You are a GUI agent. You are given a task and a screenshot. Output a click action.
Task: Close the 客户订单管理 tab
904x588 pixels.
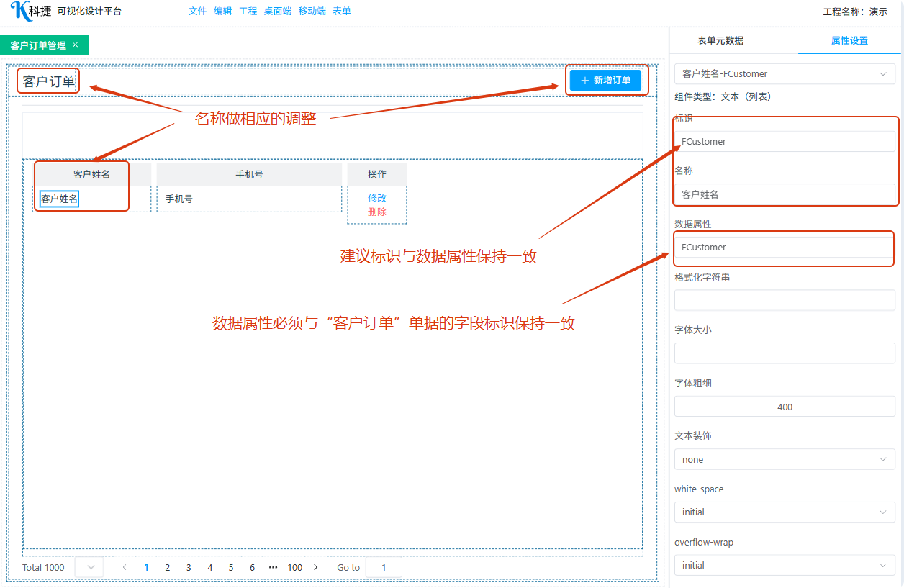coord(76,45)
